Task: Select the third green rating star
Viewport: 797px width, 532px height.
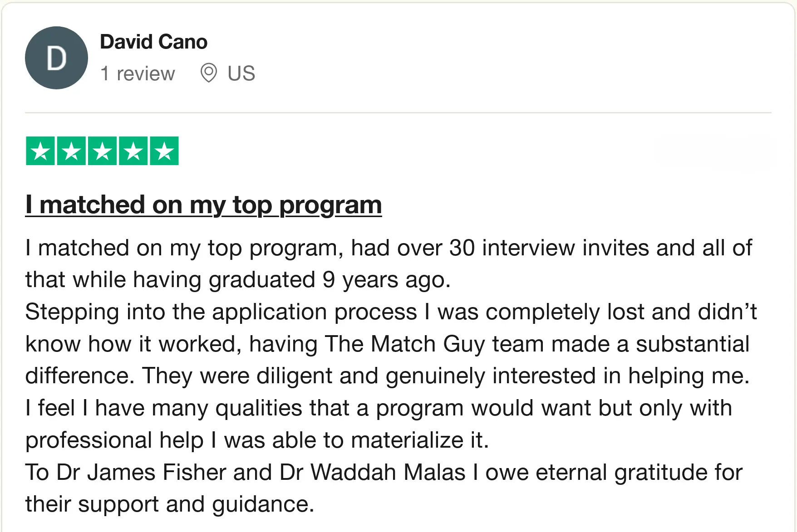Action: (x=103, y=151)
